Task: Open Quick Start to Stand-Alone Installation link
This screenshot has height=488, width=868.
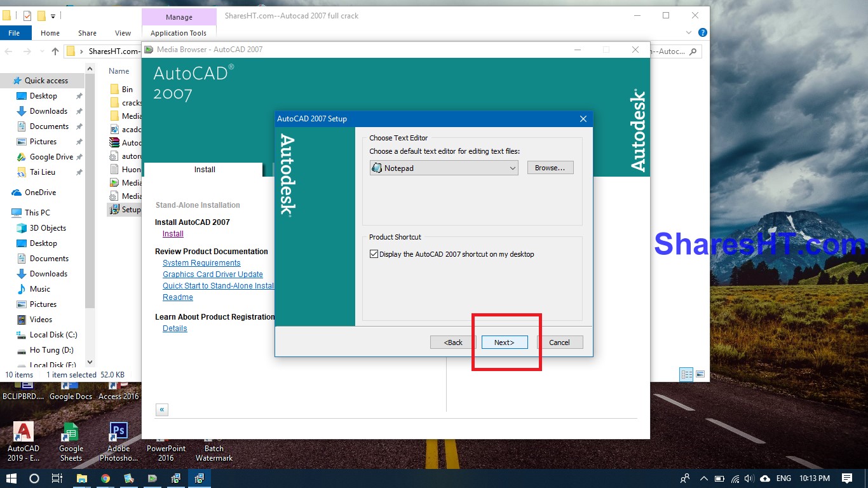Action: point(219,286)
